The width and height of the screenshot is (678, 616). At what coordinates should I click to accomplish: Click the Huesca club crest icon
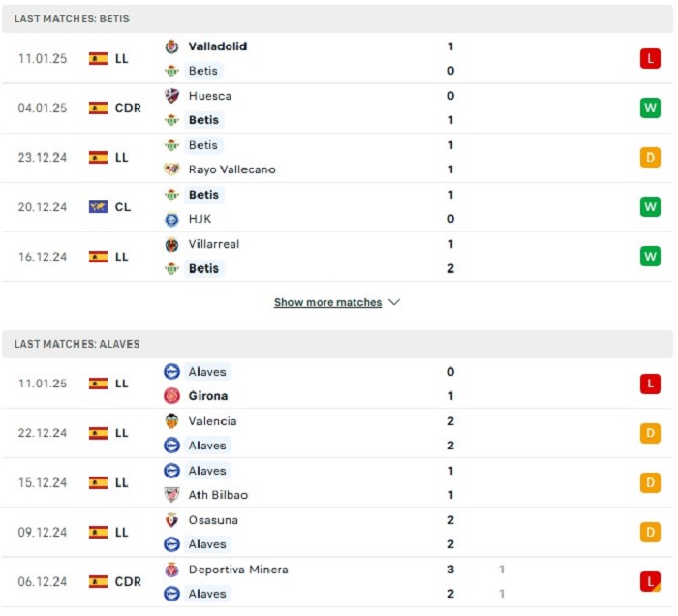click(x=171, y=96)
